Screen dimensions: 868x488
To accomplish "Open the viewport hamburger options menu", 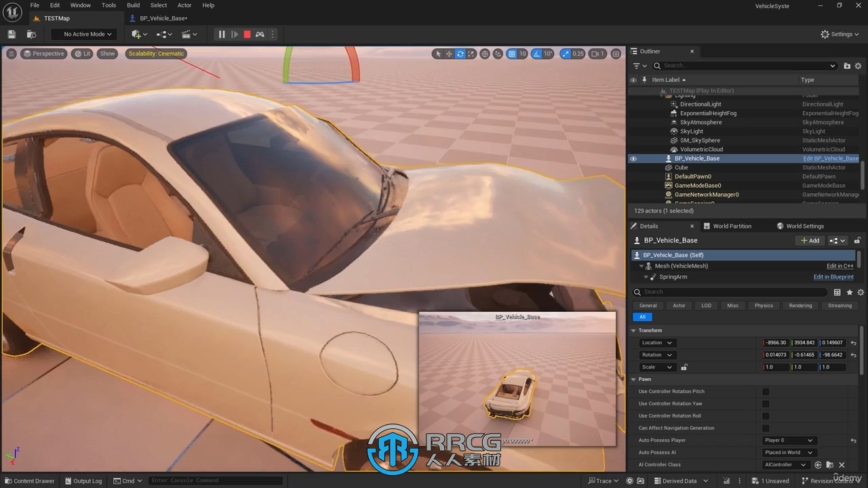I will 11,54.
